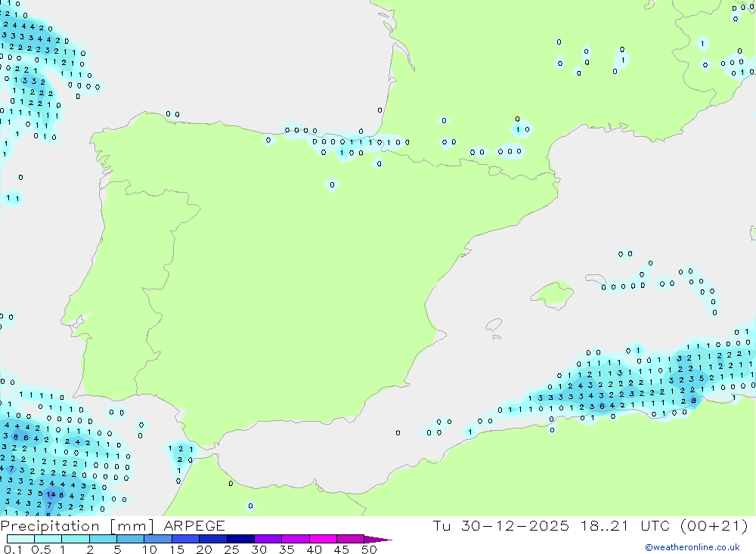
Task: Click the '15' legend scale label
Action: pos(177,549)
